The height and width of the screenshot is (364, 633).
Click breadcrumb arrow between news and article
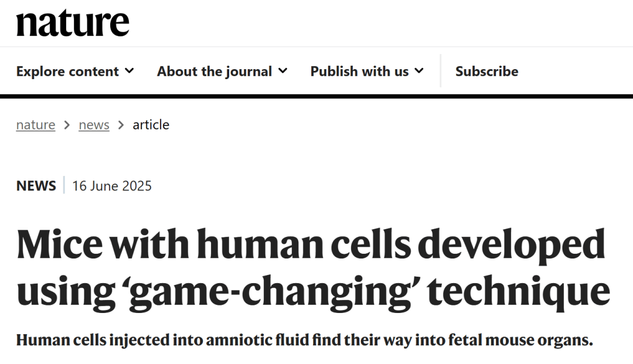tap(121, 125)
